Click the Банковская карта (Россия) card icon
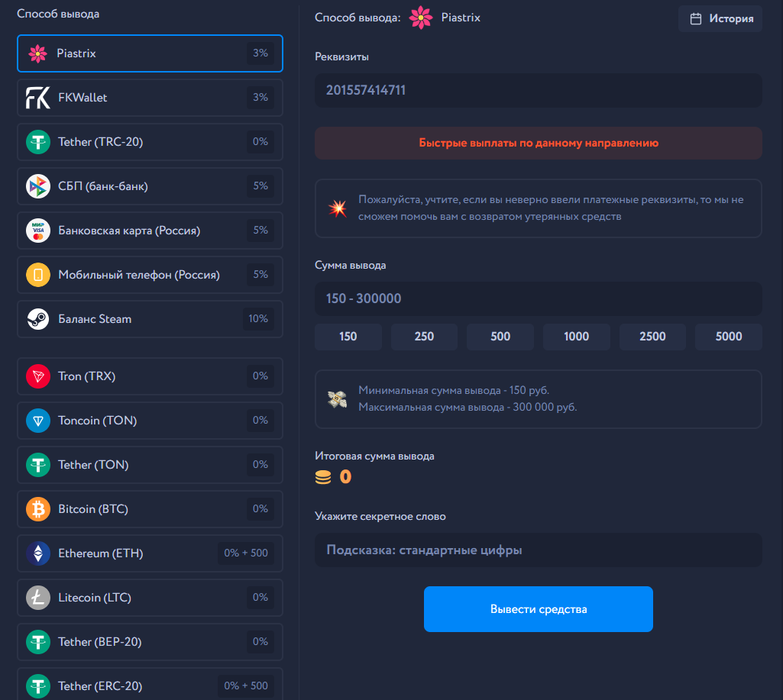 pyautogui.click(x=38, y=231)
